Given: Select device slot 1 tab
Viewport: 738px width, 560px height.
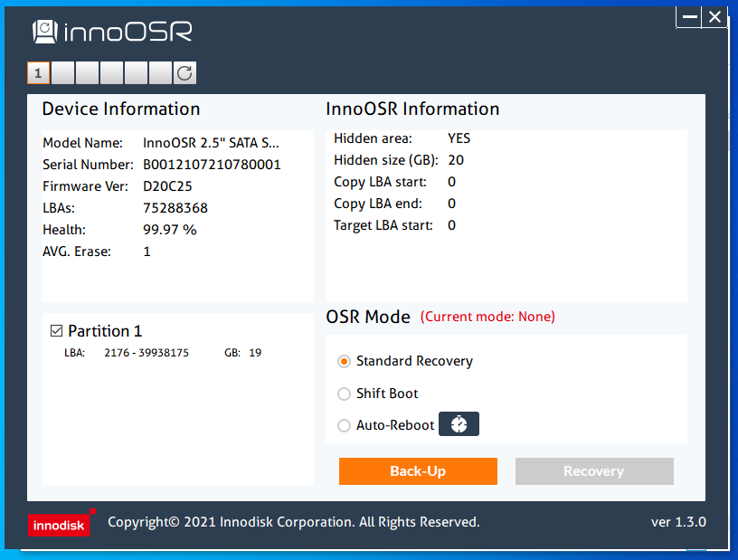Looking at the screenshot, I should tap(38, 73).
